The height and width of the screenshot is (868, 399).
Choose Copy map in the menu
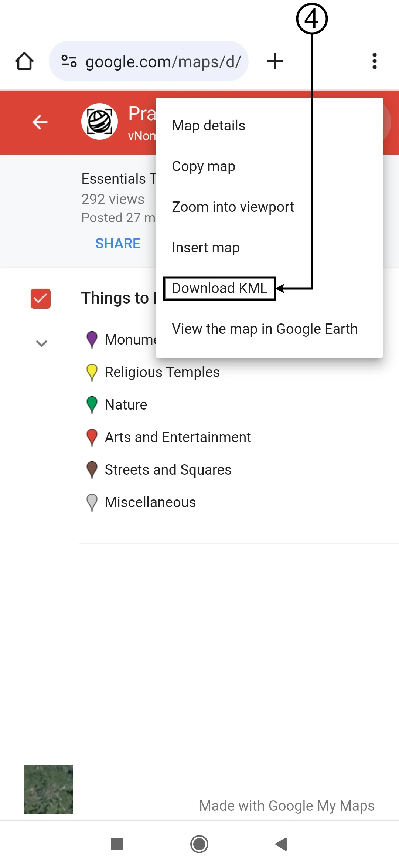point(204,166)
